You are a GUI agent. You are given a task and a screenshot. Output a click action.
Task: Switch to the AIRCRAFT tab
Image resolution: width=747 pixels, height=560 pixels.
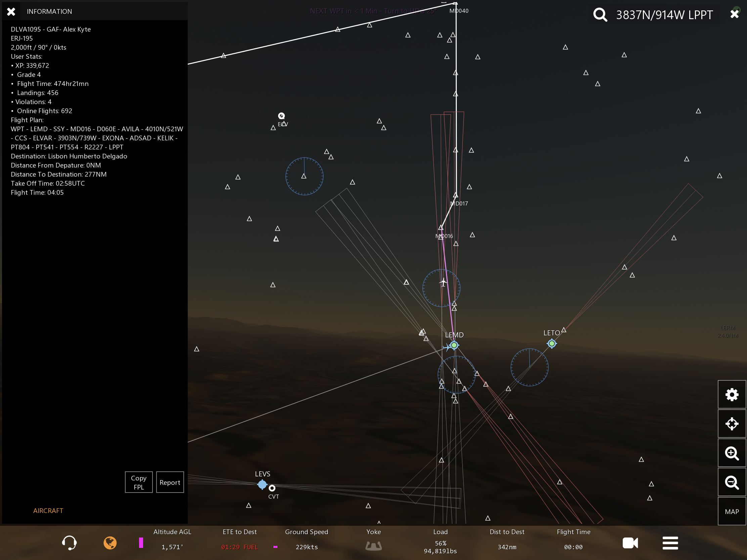(x=48, y=510)
